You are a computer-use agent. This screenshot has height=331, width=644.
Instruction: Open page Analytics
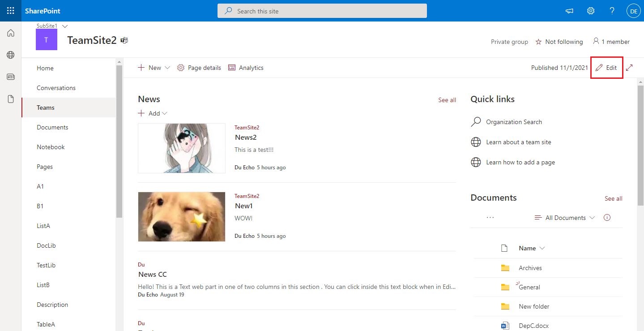[x=246, y=68]
